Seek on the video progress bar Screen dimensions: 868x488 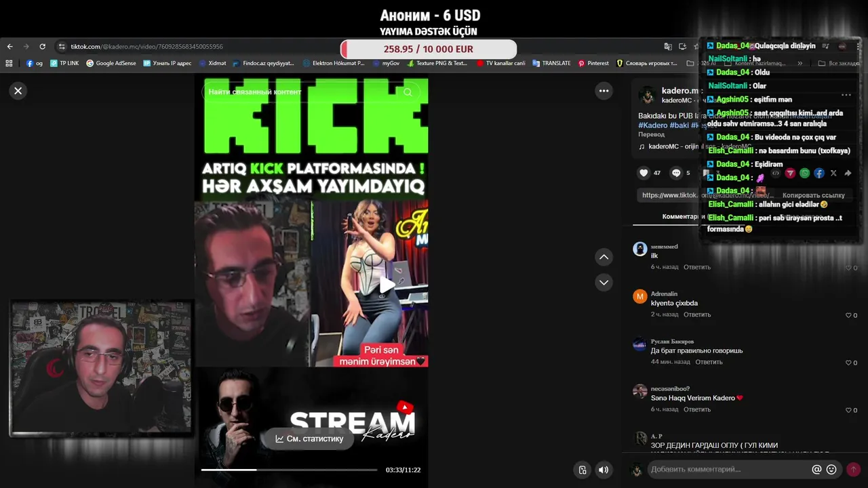[x=289, y=470]
